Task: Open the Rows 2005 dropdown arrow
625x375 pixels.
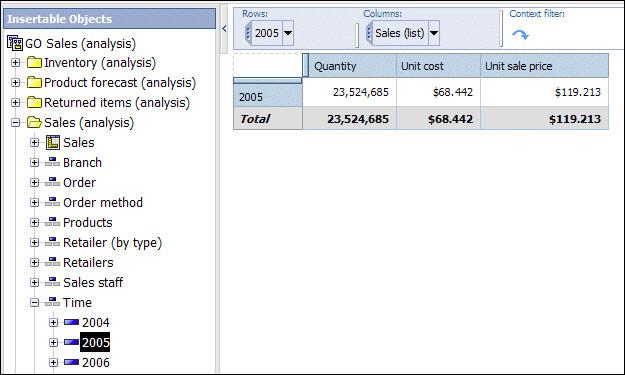Action: (288, 33)
